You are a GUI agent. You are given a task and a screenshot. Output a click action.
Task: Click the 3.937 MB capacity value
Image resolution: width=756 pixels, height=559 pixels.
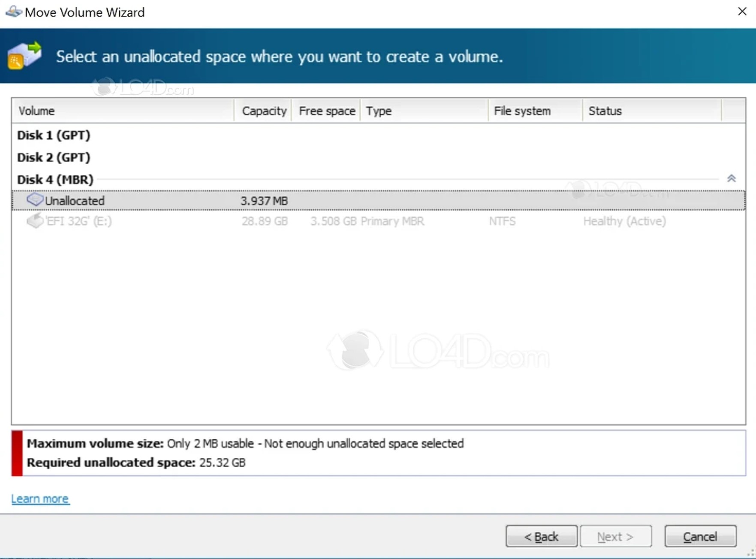pos(264,201)
